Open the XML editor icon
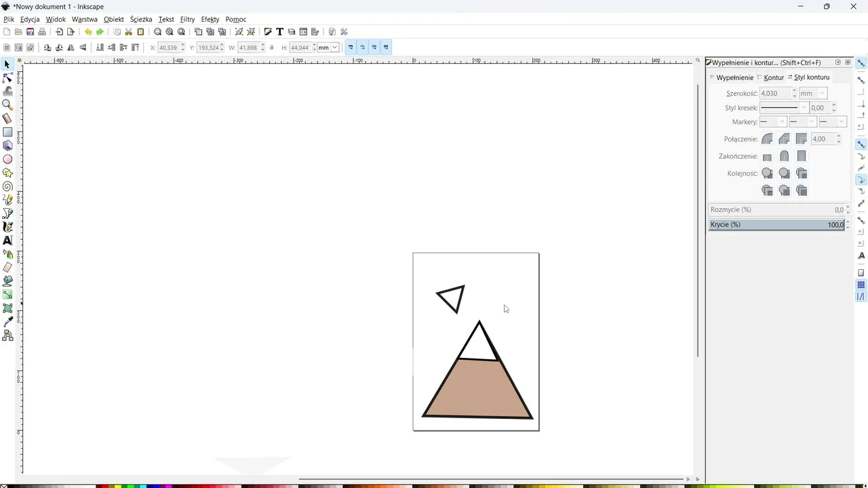 303,32
